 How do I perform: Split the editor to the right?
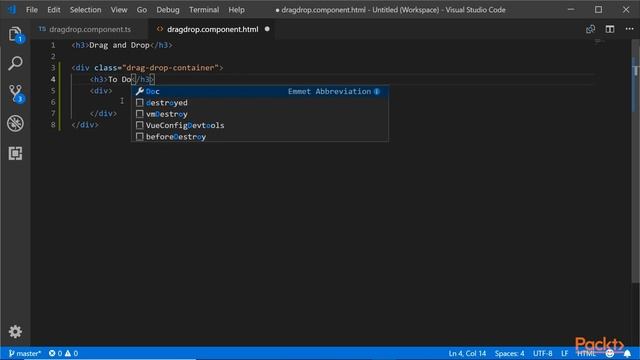coord(610,29)
